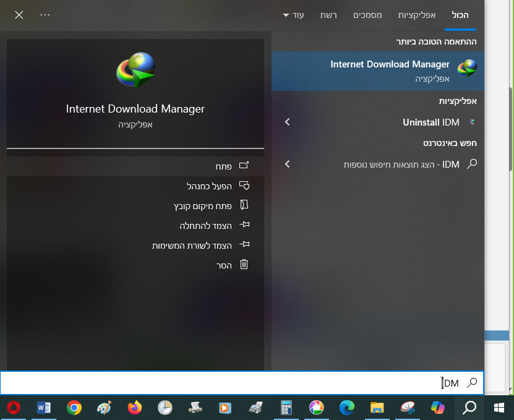Click the shield icon for run as admin
This screenshot has width=514, height=420.
(244, 186)
